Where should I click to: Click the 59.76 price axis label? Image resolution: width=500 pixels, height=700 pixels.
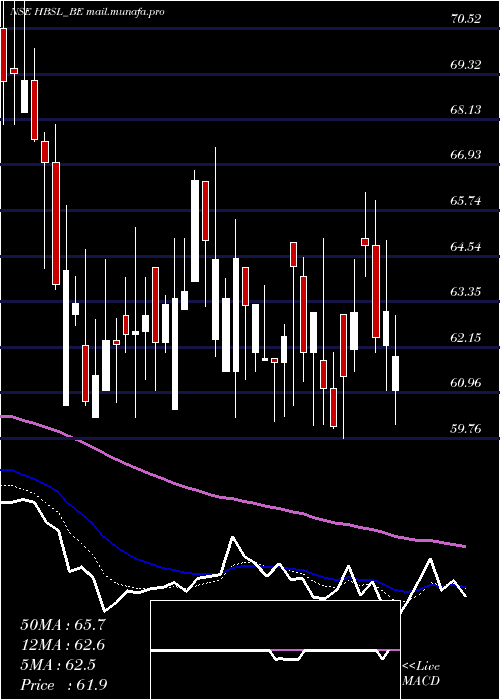pos(466,429)
